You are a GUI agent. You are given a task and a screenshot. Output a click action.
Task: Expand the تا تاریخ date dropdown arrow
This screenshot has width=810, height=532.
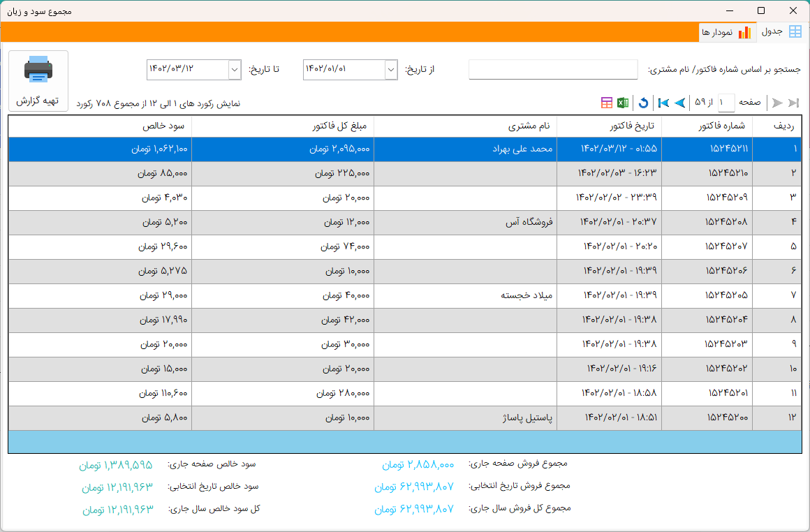235,70
